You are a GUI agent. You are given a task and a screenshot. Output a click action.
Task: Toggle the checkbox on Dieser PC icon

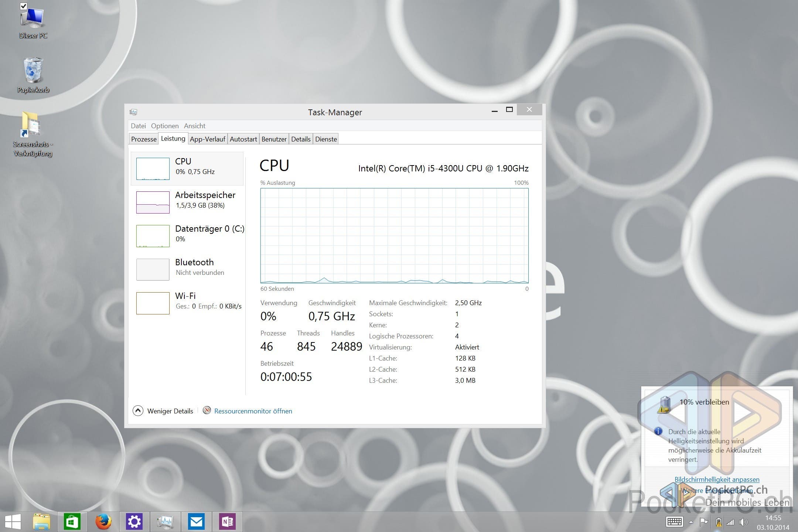click(24, 6)
